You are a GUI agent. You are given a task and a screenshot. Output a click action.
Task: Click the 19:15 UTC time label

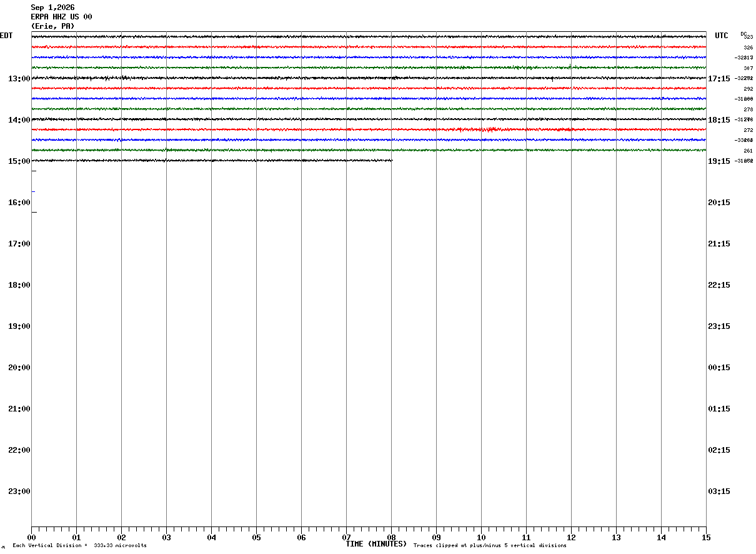(719, 161)
